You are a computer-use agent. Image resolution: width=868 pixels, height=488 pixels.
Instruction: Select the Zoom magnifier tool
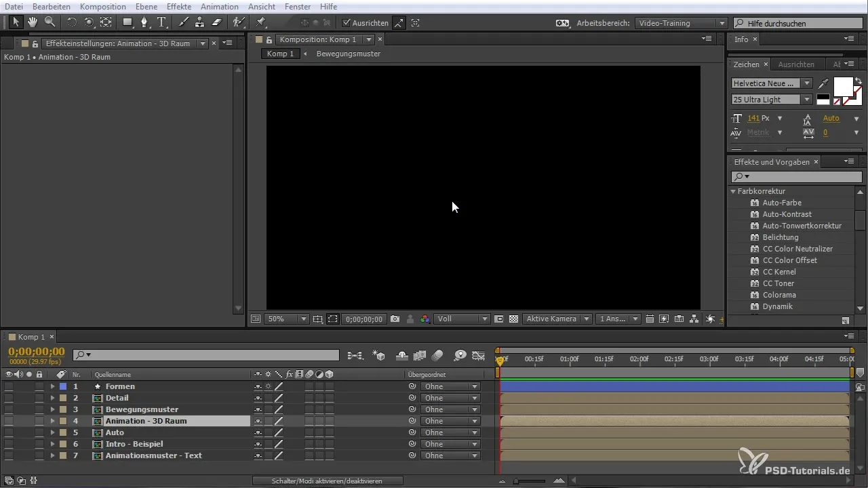50,22
